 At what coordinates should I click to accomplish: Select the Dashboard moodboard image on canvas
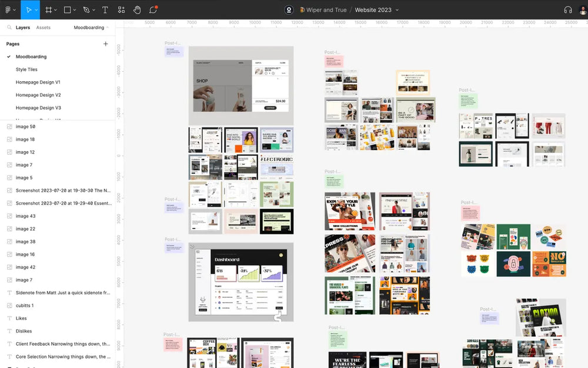(x=240, y=282)
